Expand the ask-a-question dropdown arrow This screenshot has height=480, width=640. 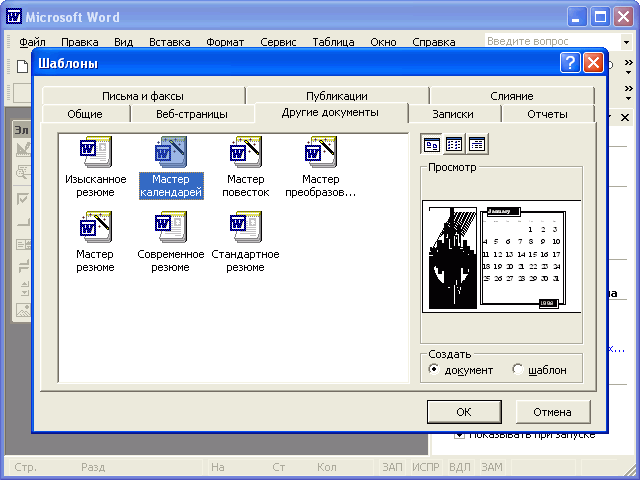point(626,42)
